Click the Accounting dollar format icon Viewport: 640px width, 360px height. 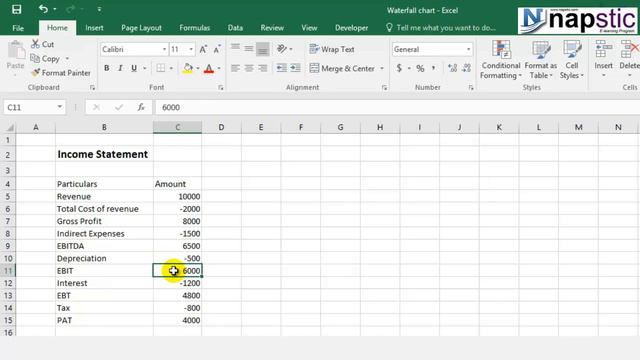coord(399,68)
